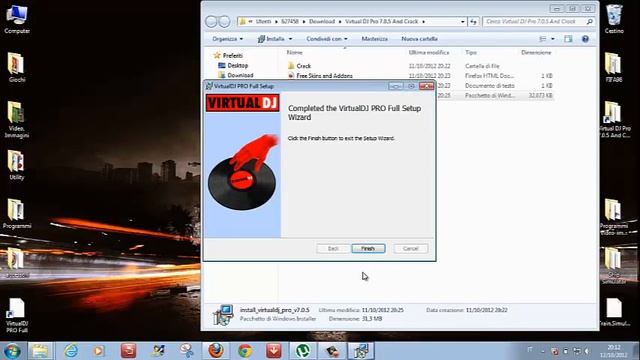The height and width of the screenshot is (360, 640).
Task: Select Desktop in the navigation pane
Action: point(238,65)
